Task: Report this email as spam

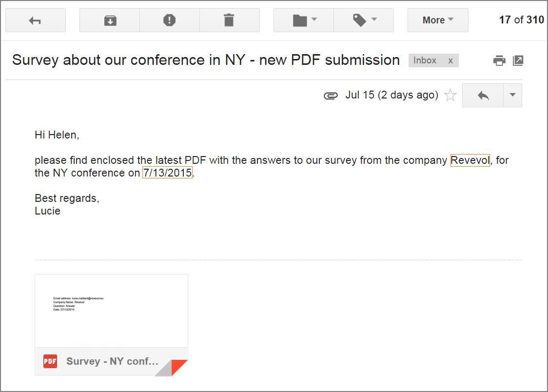Action: click(x=169, y=20)
